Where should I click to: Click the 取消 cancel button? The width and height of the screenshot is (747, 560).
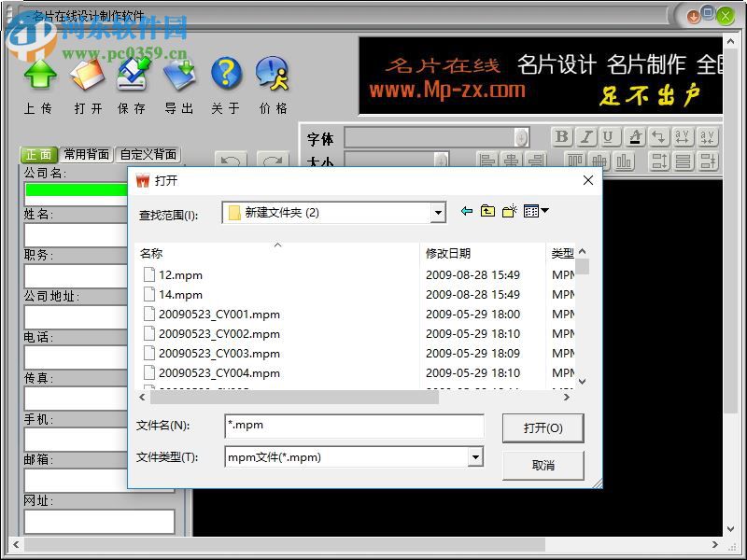tap(543, 465)
